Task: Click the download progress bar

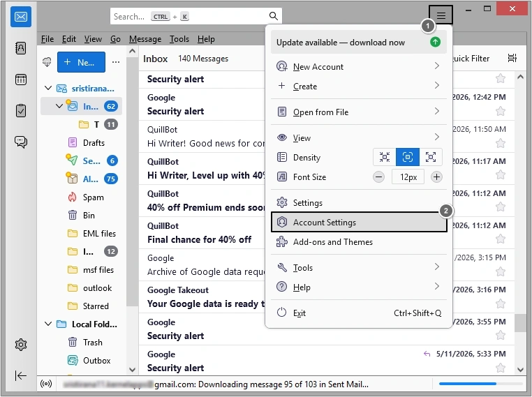Action: coord(480,384)
